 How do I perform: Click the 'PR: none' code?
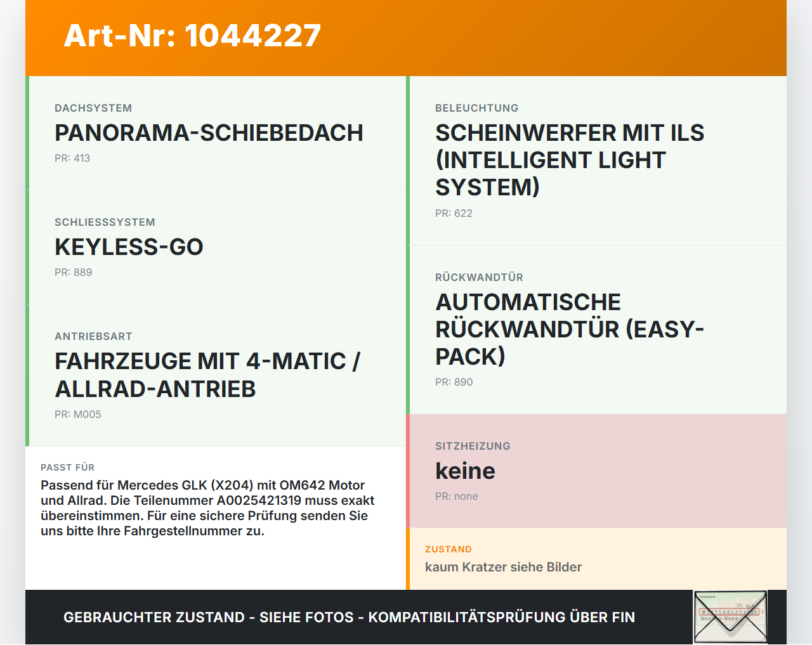point(456,496)
